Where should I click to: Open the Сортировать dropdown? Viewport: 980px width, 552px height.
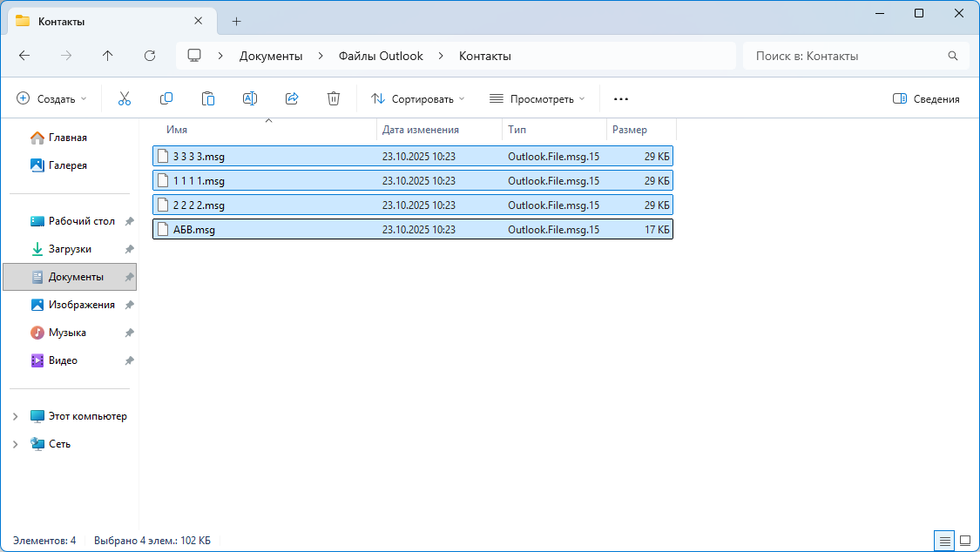pyautogui.click(x=418, y=99)
